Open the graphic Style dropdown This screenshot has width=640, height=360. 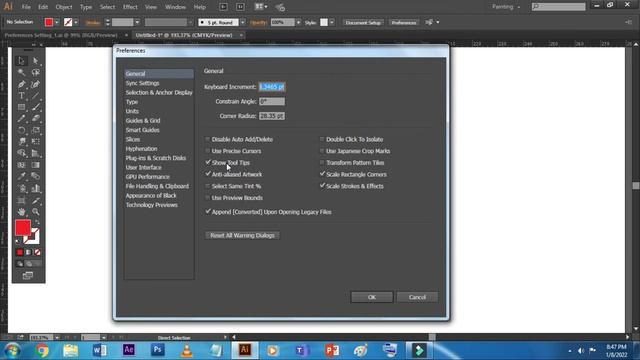pyautogui.click(x=332, y=22)
